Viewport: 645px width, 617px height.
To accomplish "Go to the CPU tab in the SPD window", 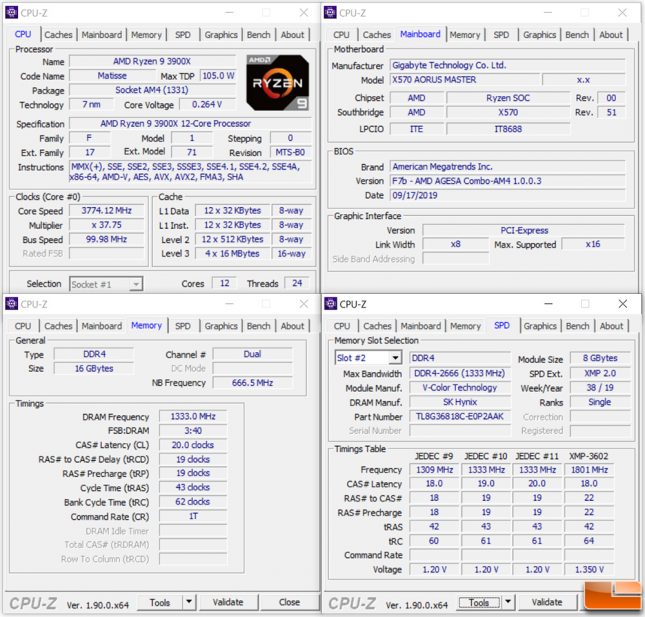I will (x=342, y=326).
